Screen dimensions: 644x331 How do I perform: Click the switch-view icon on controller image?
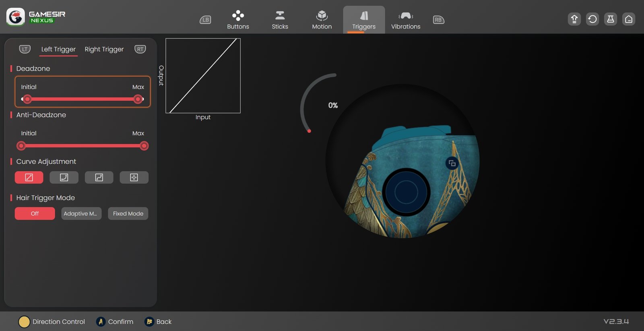(x=452, y=163)
